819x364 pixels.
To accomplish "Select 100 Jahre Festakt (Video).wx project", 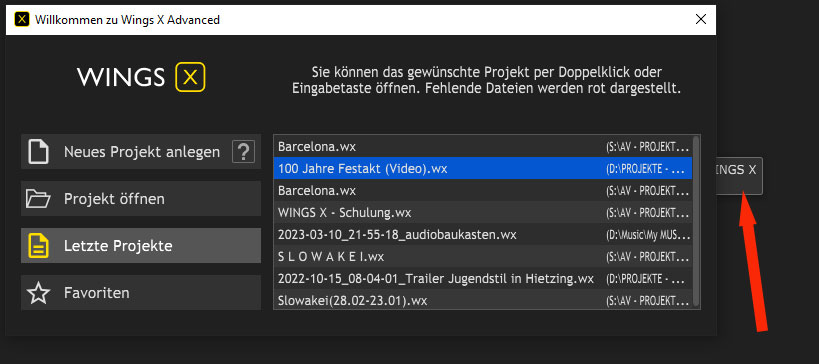I will point(483,168).
